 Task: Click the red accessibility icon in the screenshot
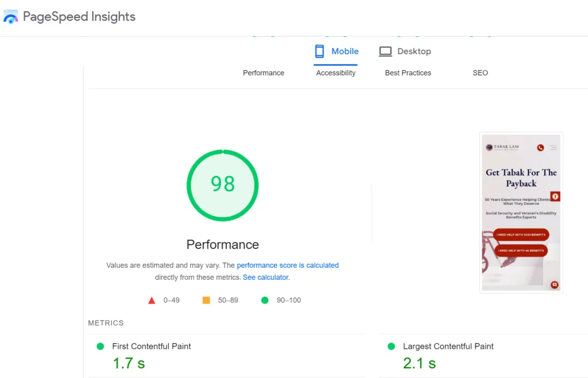tap(555, 196)
